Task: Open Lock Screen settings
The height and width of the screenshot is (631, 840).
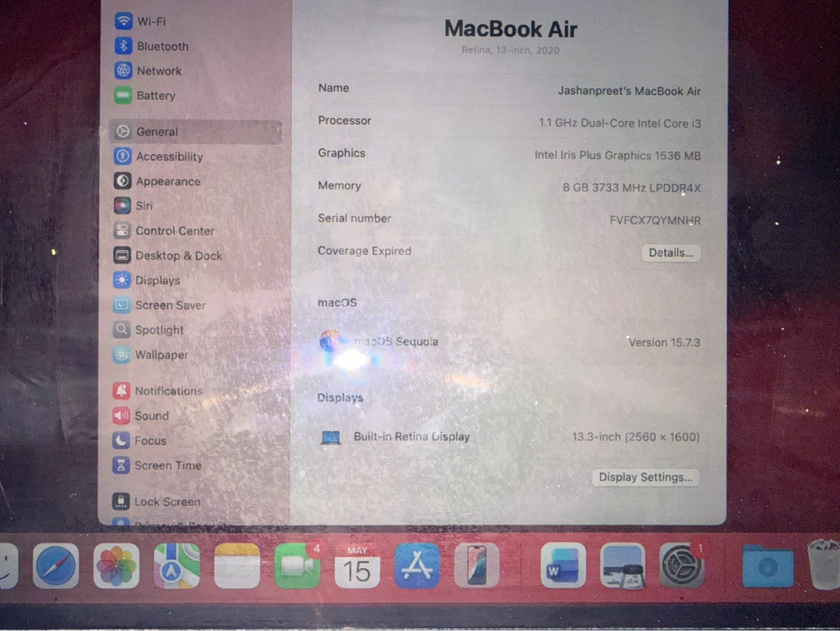Action: click(156, 502)
